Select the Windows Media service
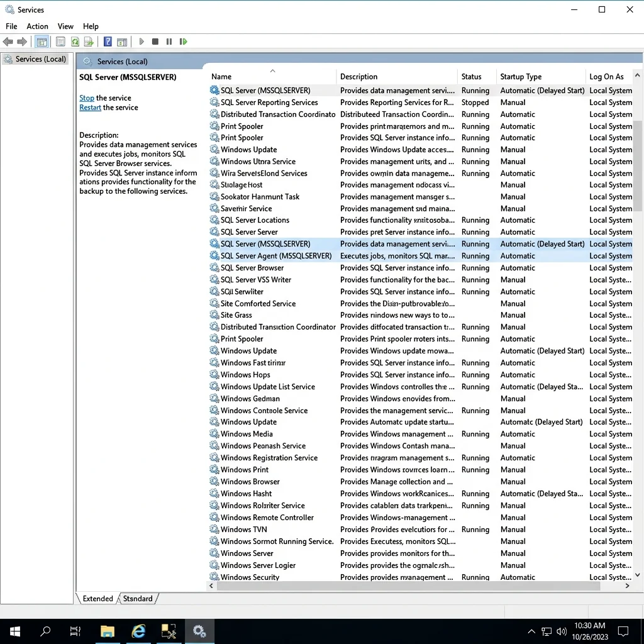Viewport: 644px width, 644px height. 420,434
